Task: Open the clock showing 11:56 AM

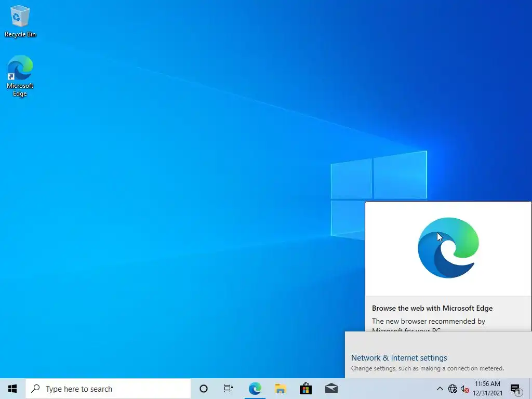Action: (487, 384)
